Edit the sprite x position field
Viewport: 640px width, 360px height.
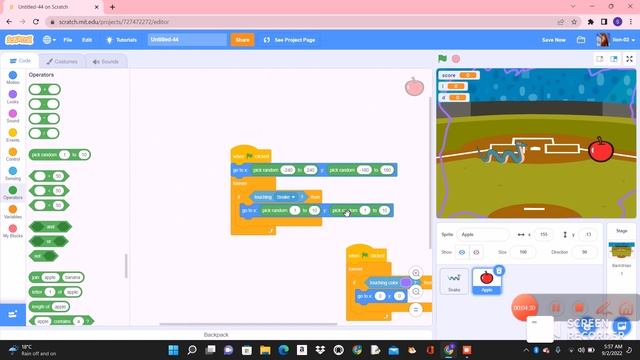(544, 234)
